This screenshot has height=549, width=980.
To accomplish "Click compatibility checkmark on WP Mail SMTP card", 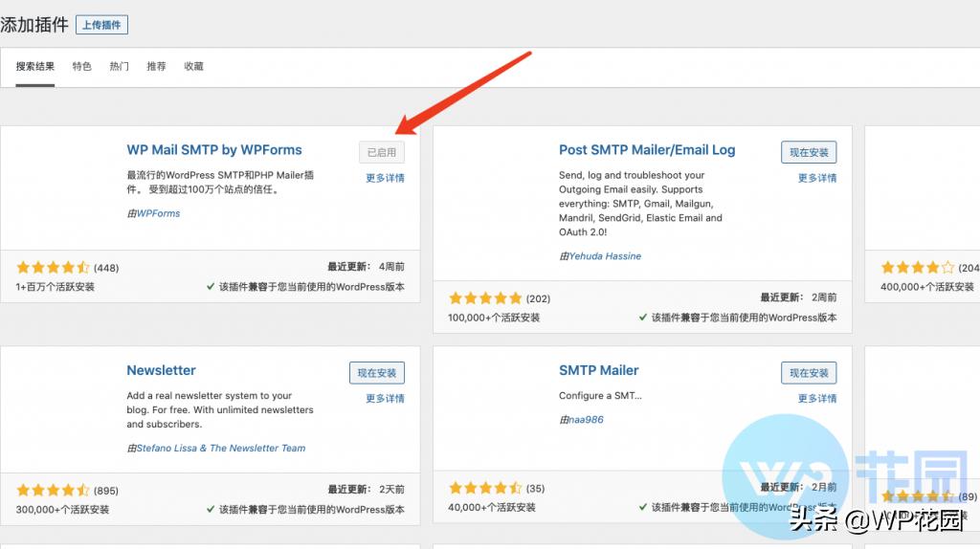I will 211,287.
